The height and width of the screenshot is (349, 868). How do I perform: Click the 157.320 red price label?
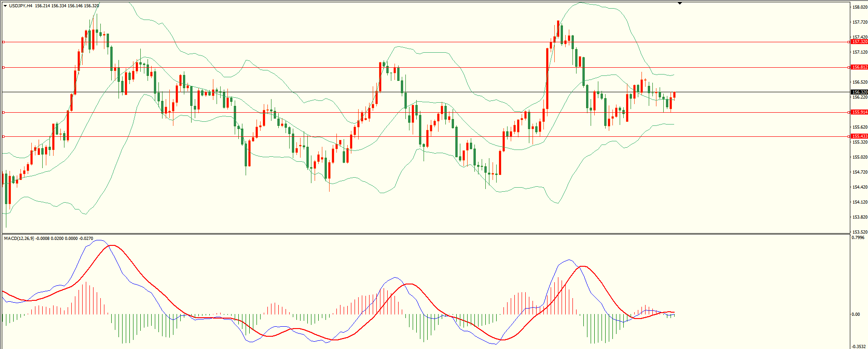coord(859,42)
